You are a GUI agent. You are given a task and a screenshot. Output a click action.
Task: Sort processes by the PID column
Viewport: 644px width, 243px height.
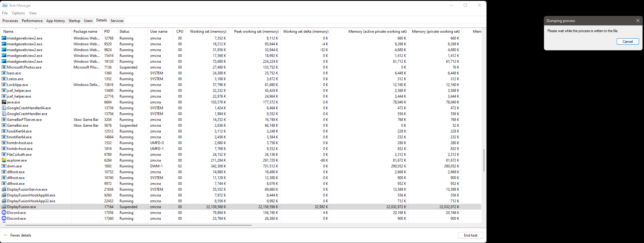[x=107, y=31]
